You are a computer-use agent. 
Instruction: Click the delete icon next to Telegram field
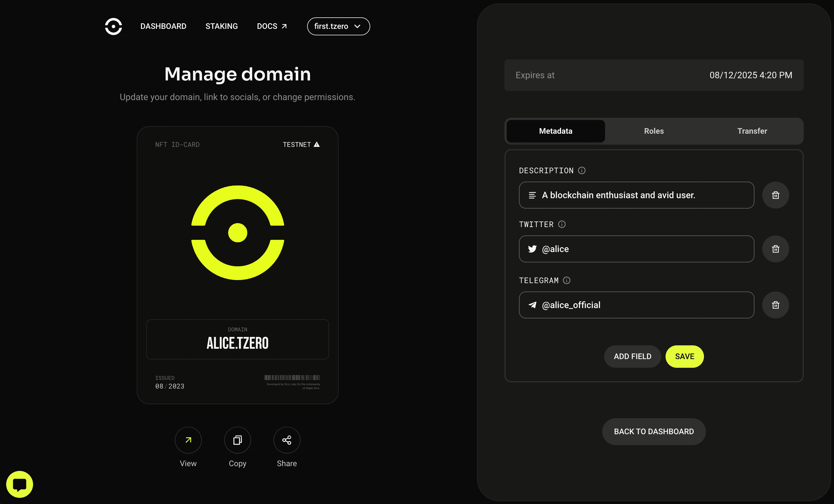coord(776,304)
